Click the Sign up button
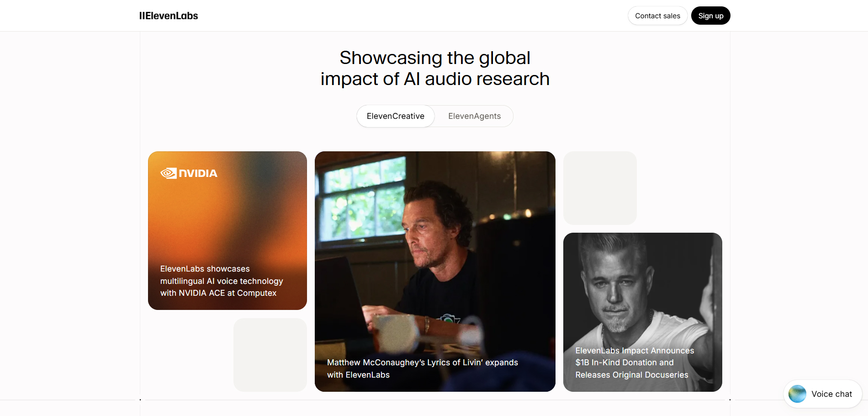This screenshot has width=868, height=416. pyautogui.click(x=710, y=16)
